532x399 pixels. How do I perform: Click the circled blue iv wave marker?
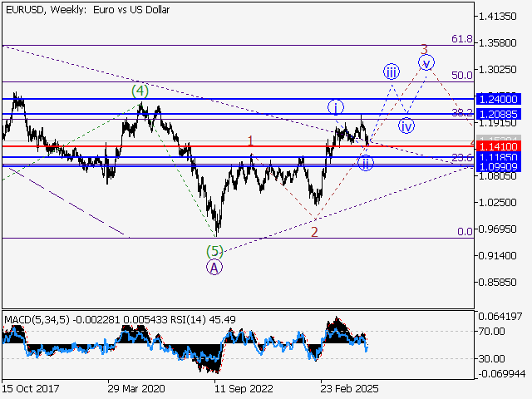pyautogui.click(x=406, y=126)
